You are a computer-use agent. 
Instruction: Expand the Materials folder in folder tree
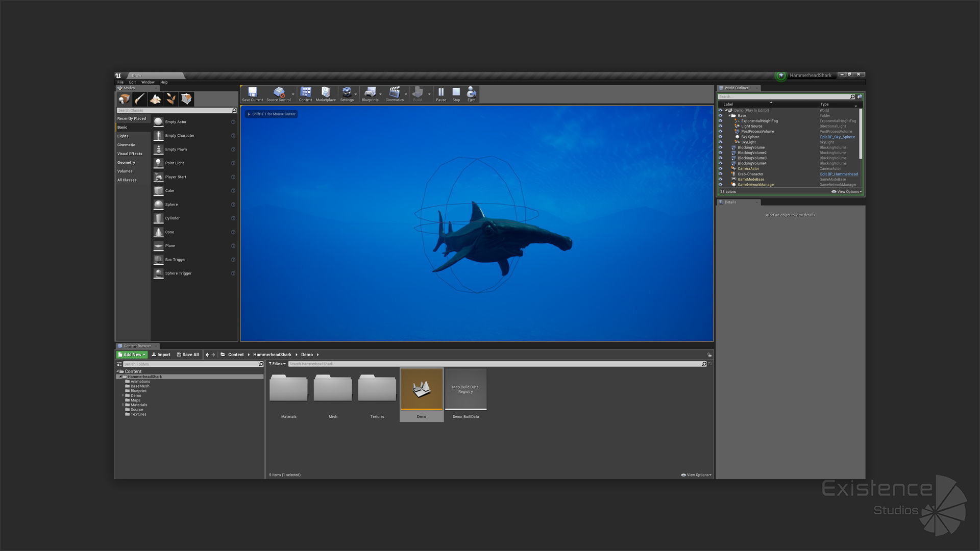(123, 405)
